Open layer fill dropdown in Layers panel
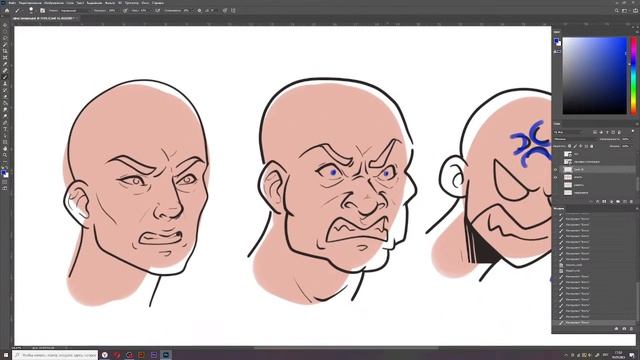The image size is (640, 360). 631,146
